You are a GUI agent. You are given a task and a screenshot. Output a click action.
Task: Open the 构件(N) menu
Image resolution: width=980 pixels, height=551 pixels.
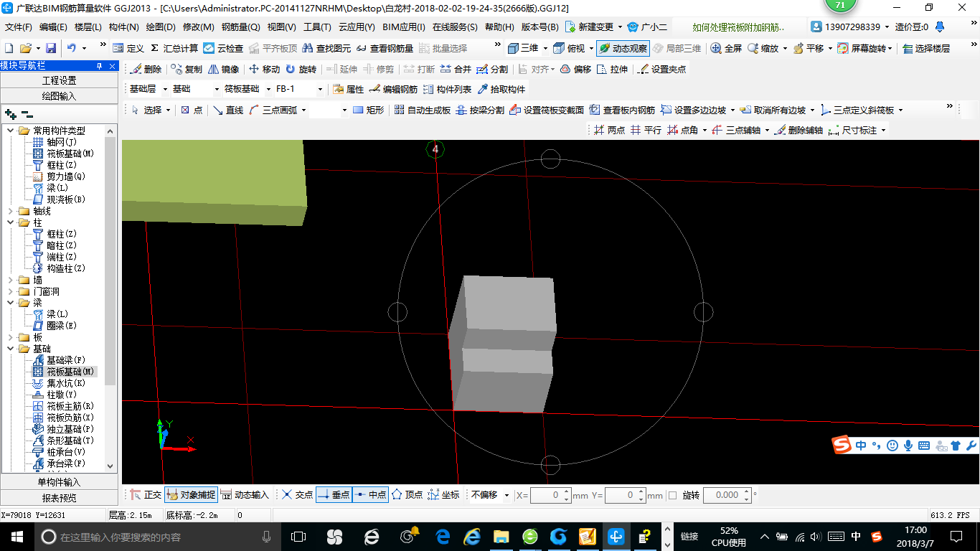point(124,27)
